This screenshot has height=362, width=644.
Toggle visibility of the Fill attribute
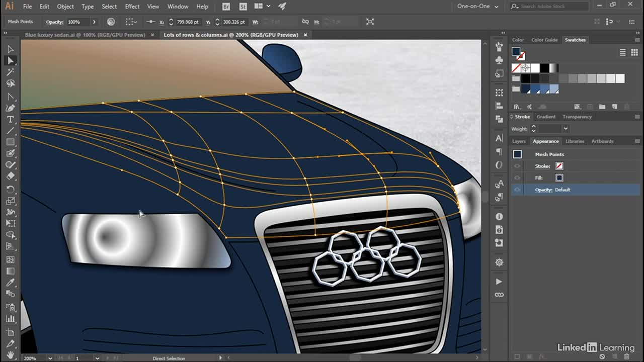click(517, 177)
